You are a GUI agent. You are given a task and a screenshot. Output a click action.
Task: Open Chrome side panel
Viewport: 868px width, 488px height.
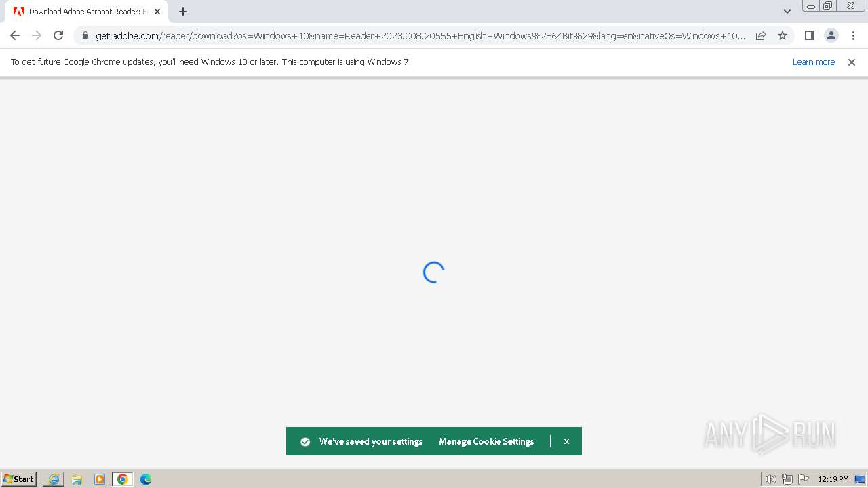coord(809,35)
